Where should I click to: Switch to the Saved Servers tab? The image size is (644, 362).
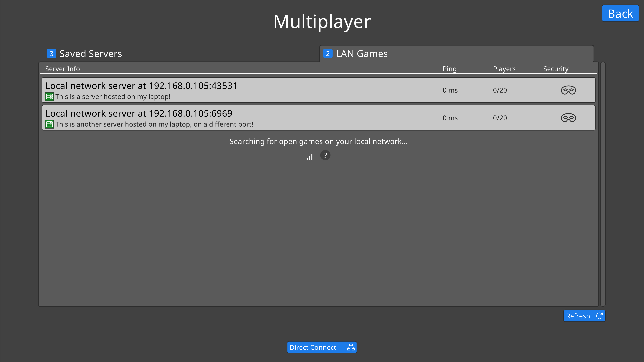tap(91, 54)
